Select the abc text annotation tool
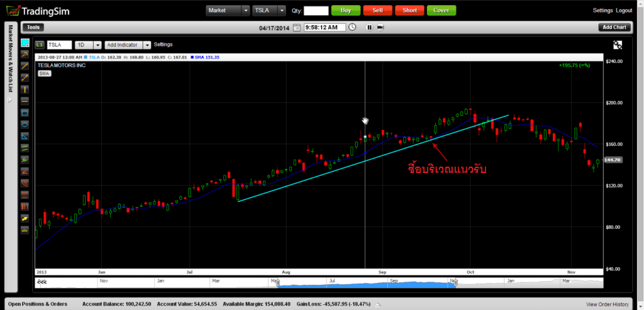Image resolution: width=644 pixels, height=310 pixels. (x=25, y=230)
